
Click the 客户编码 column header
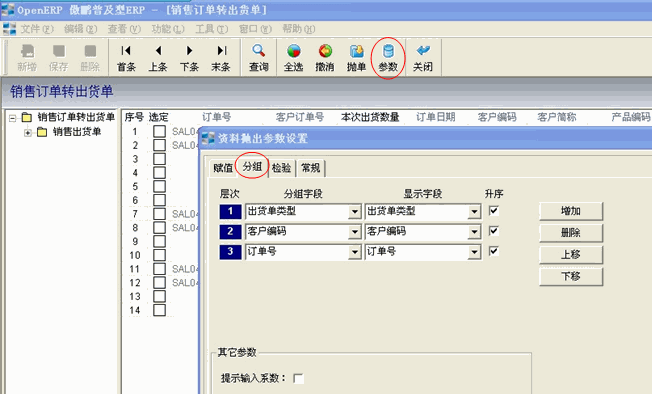click(497, 117)
